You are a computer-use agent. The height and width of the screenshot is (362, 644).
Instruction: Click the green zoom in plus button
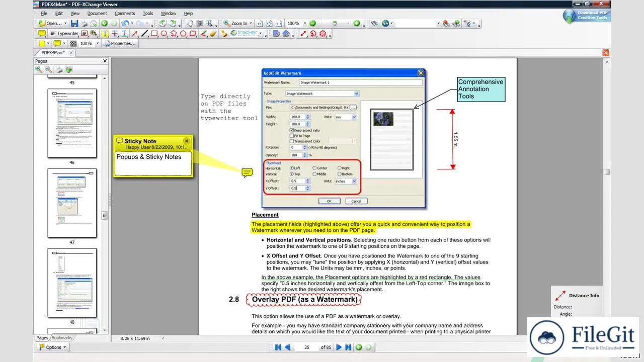[357, 23]
